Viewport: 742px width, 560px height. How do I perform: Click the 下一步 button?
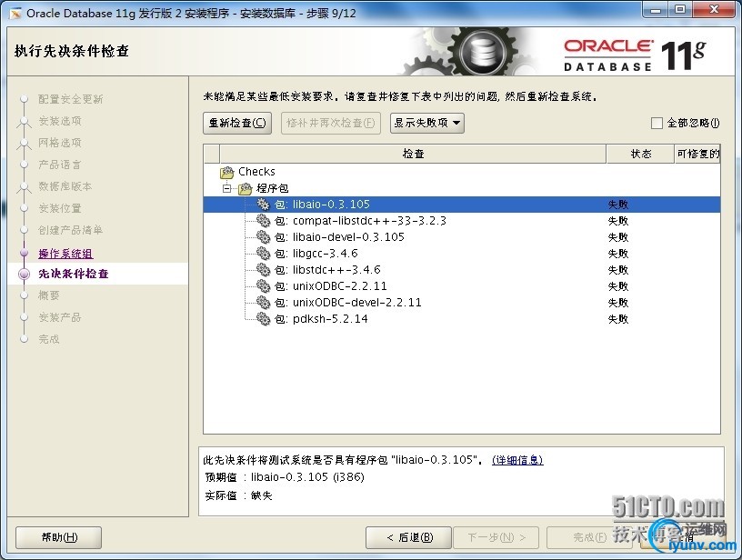[x=496, y=537]
